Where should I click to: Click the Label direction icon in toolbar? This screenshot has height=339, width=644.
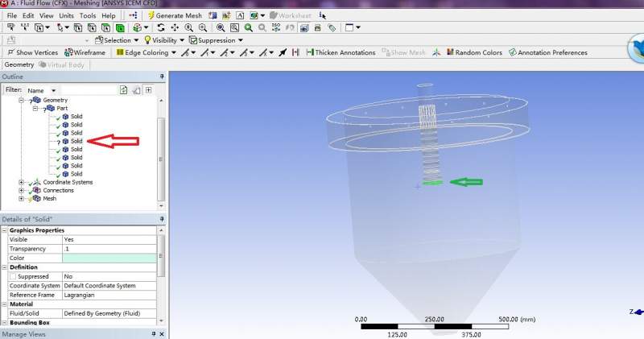(11, 27)
